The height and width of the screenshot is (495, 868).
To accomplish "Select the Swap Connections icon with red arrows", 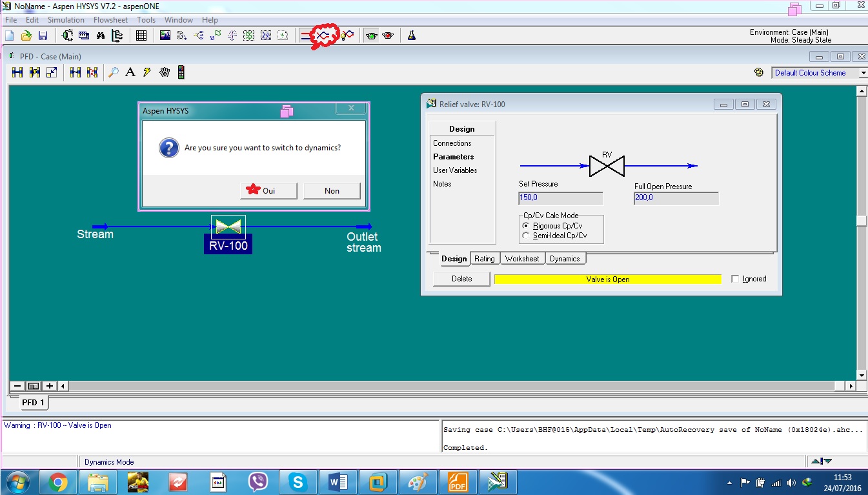I will pyautogui.click(x=92, y=72).
